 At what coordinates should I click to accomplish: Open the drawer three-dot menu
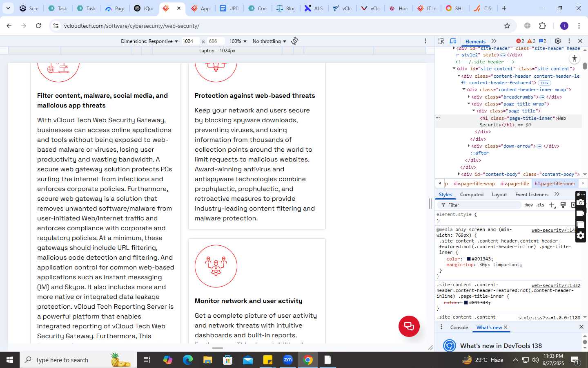441,327
